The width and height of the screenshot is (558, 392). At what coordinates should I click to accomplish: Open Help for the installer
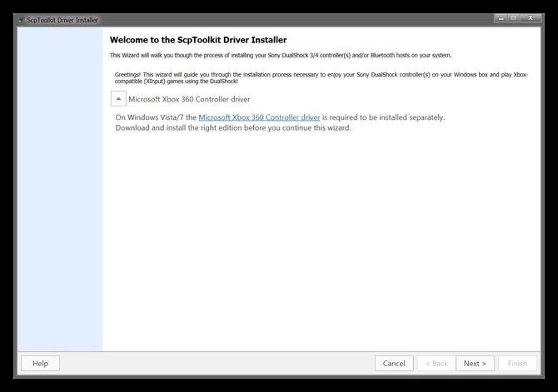pyautogui.click(x=40, y=363)
